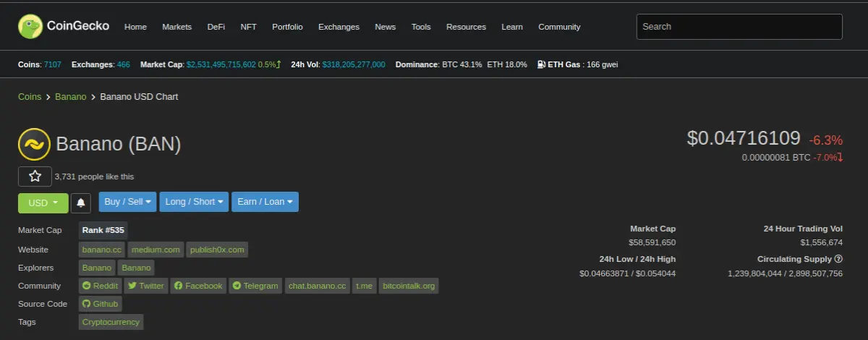Viewport: 868px width, 340px height.
Task: Click the global market cap value
Action: click(x=221, y=64)
